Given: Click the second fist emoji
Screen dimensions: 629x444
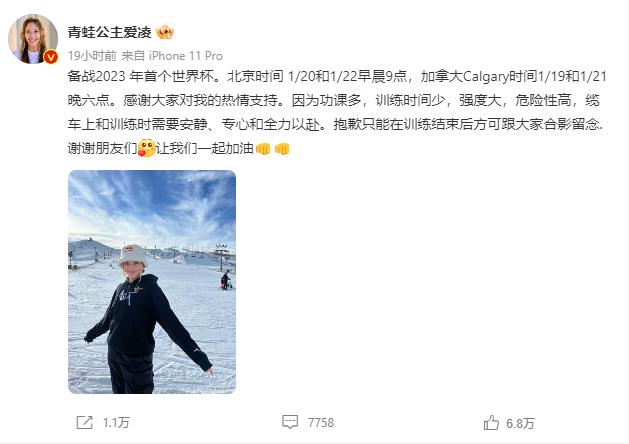Looking at the screenshot, I should point(282,149).
